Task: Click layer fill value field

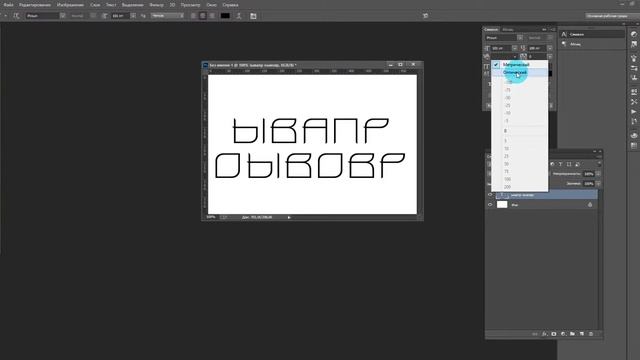Action: (589, 184)
